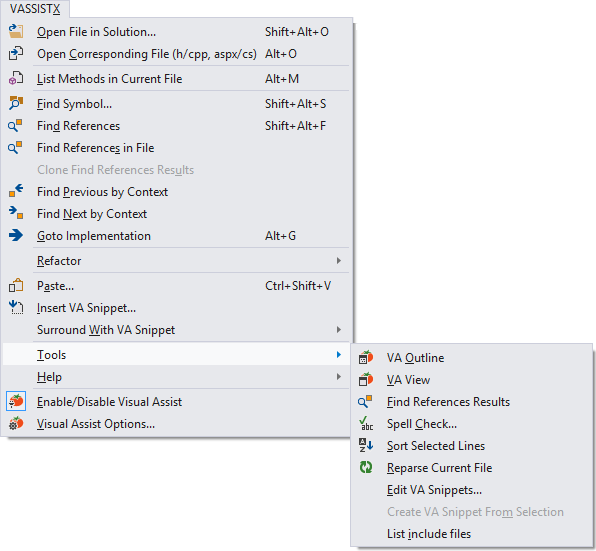The height and width of the screenshot is (551, 596).
Task: Click the Open File in Solution folder icon
Action: tap(16, 32)
